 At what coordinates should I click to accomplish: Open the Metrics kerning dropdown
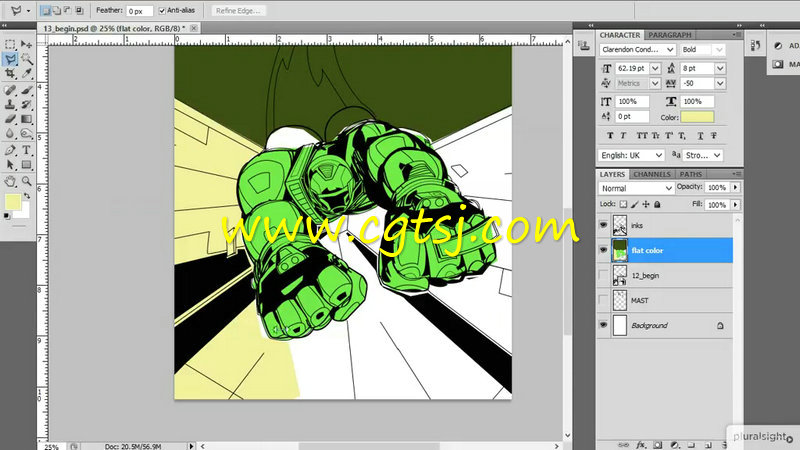tap(655, 83)
